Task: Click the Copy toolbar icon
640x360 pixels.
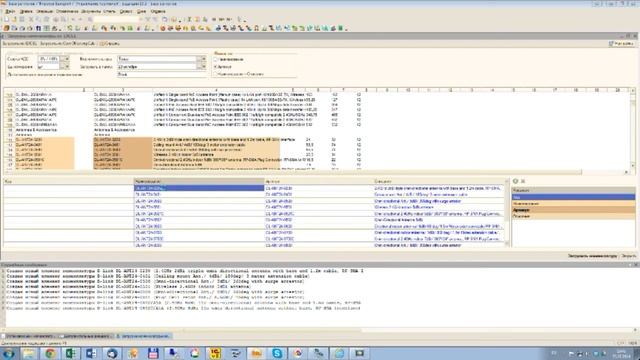Action: 38,19
